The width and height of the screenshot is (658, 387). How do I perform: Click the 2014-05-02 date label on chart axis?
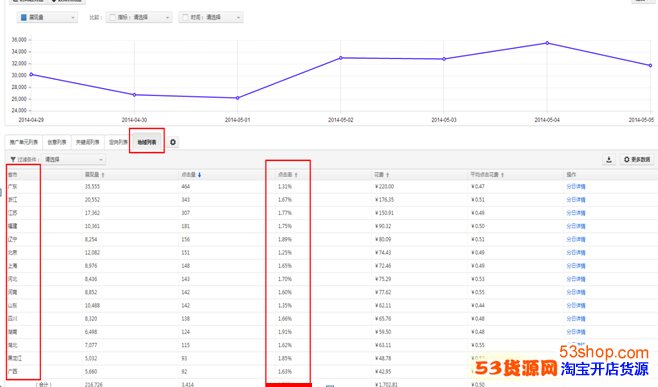[341, 120]
